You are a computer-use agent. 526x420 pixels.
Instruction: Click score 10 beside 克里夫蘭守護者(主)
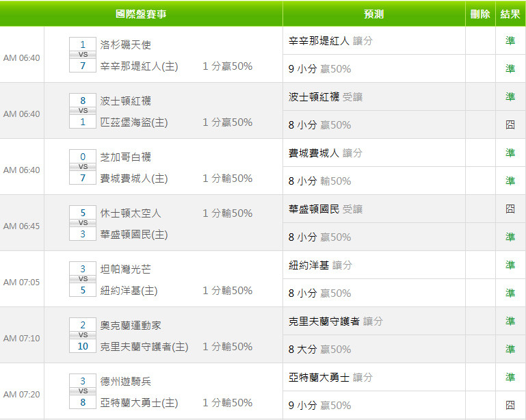click(83, 345)
